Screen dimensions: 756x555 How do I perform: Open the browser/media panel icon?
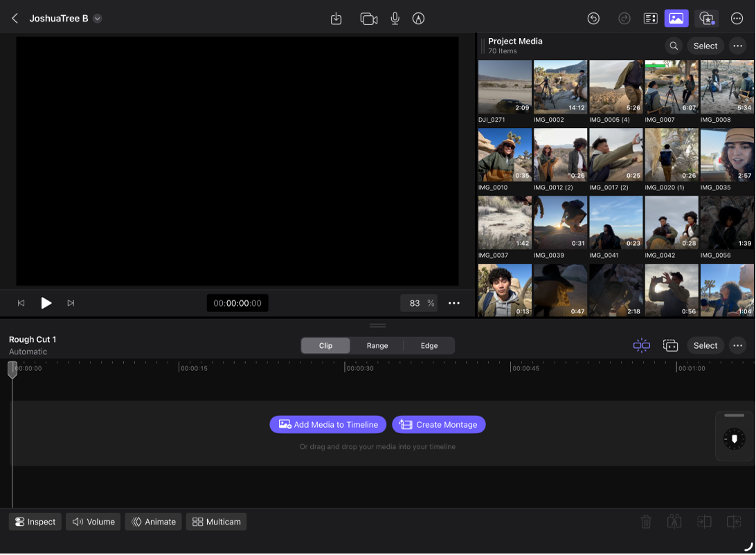pos(676,19)
